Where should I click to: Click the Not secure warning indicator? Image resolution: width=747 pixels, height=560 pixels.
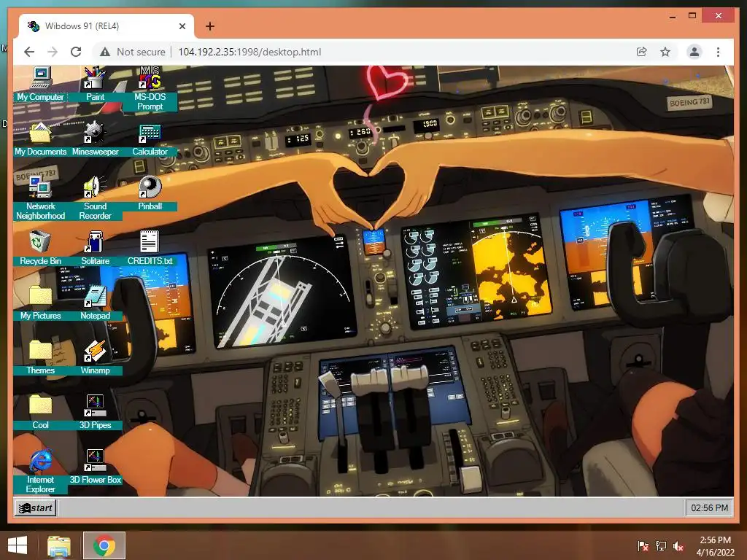pos(133,52)
